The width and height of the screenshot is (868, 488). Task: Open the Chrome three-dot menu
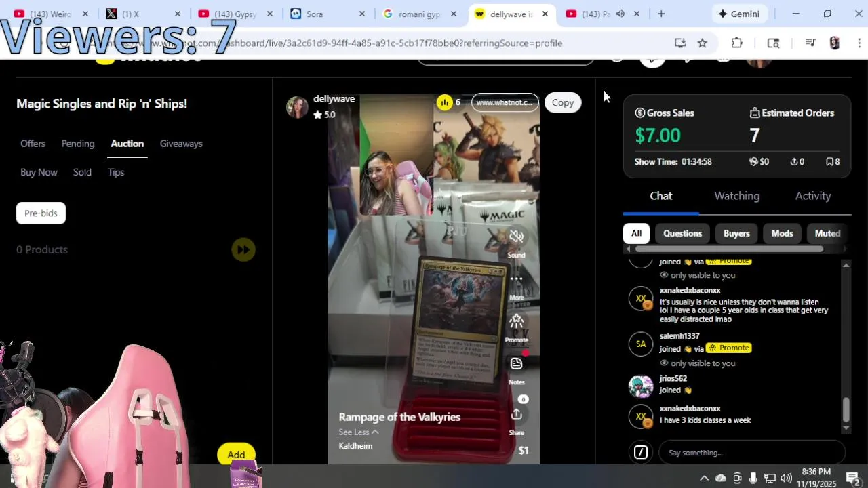[859, 43]
